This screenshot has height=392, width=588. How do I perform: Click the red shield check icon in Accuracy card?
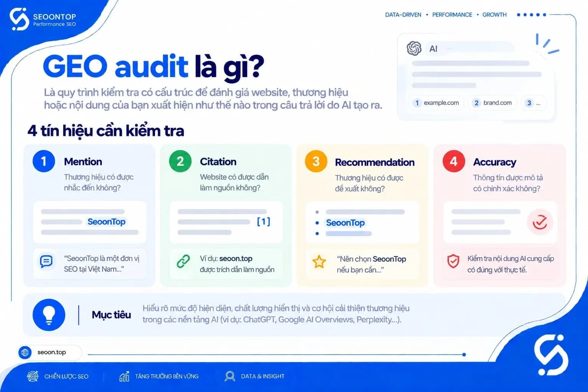[453, 261]
